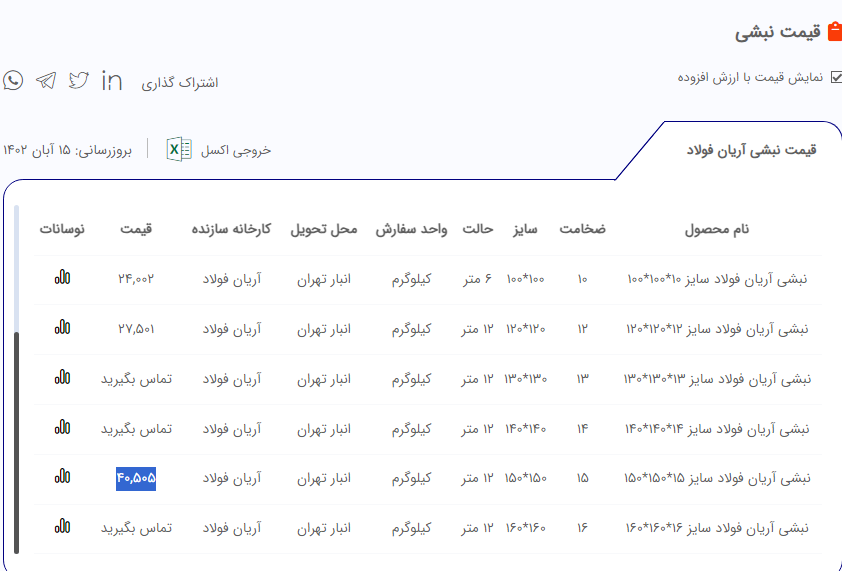The height and width of the screenshot is (571, 842).
Task: Open price fluctuation chart for 160*160*16 row
Action: [63, 526]
